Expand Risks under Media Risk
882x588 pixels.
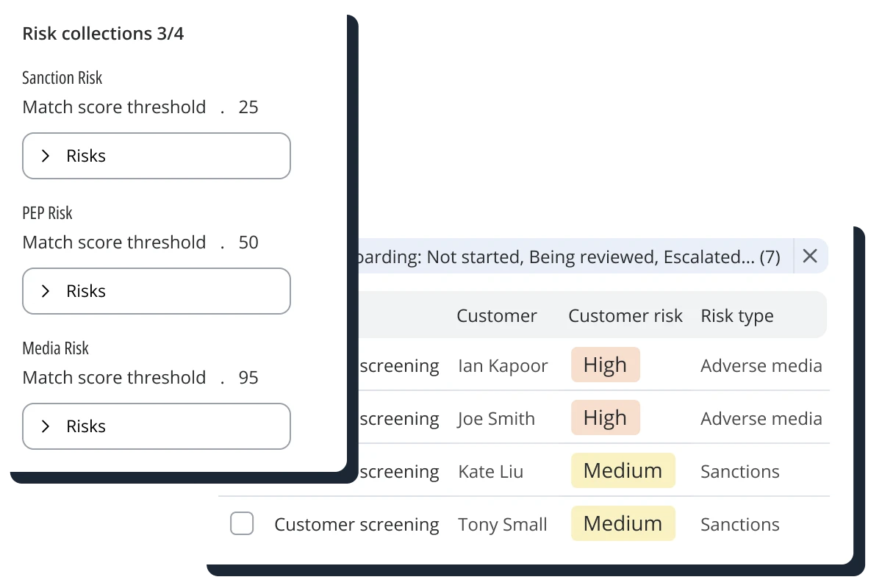(156, 426)
